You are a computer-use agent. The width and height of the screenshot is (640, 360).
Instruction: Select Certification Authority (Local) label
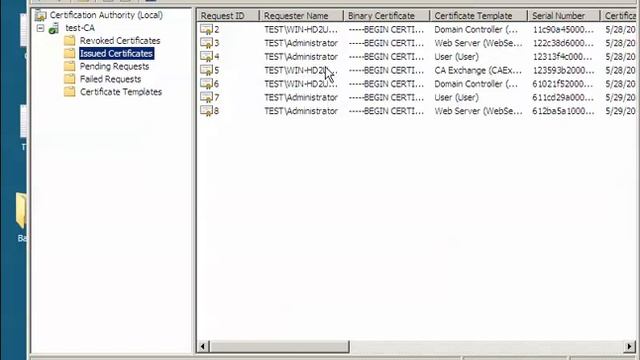click(x=106, y=15)
